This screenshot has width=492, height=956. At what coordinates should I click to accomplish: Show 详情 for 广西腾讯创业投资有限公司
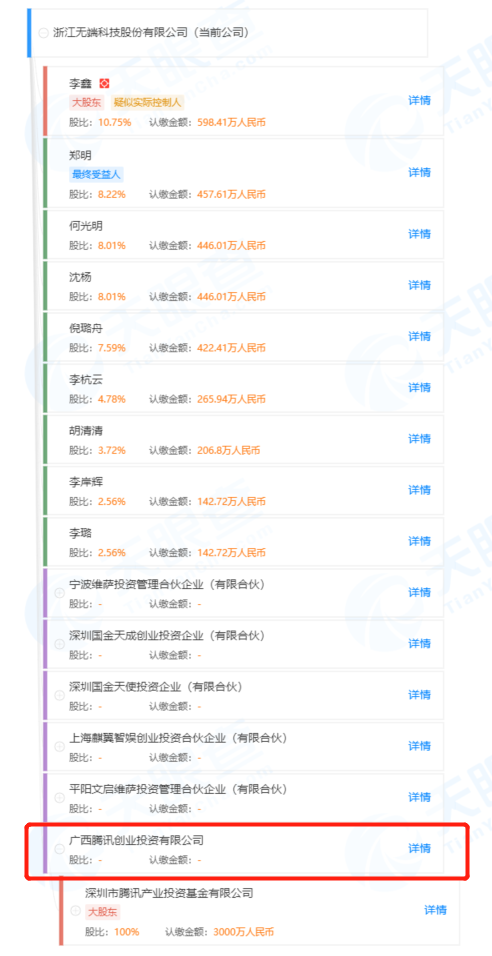point(419,848)
